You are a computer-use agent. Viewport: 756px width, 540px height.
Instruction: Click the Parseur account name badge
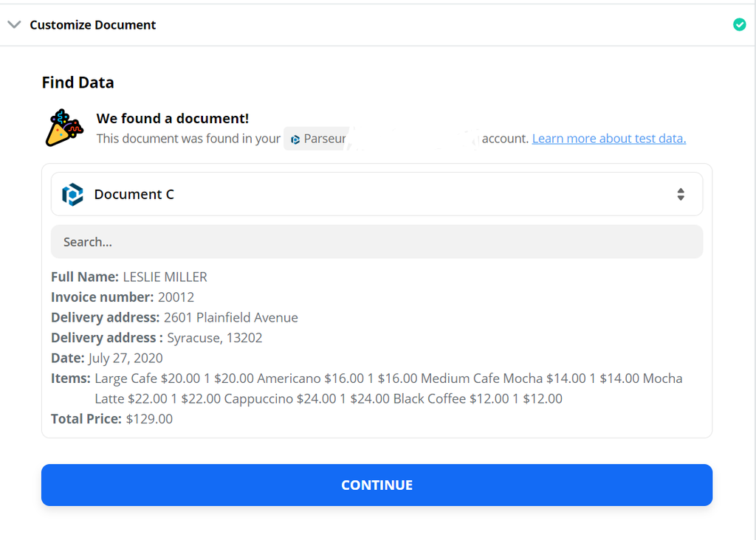pos(316,139)
